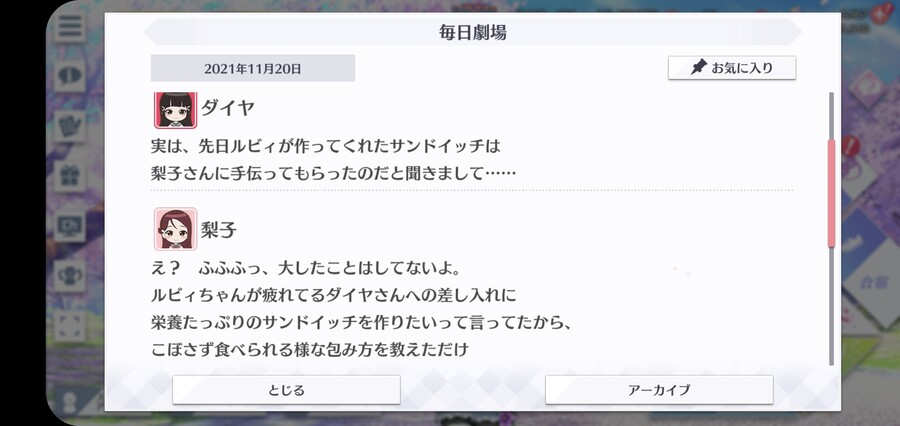Open the gift box present icon
The image size is (900, 426).
[70, 176]
